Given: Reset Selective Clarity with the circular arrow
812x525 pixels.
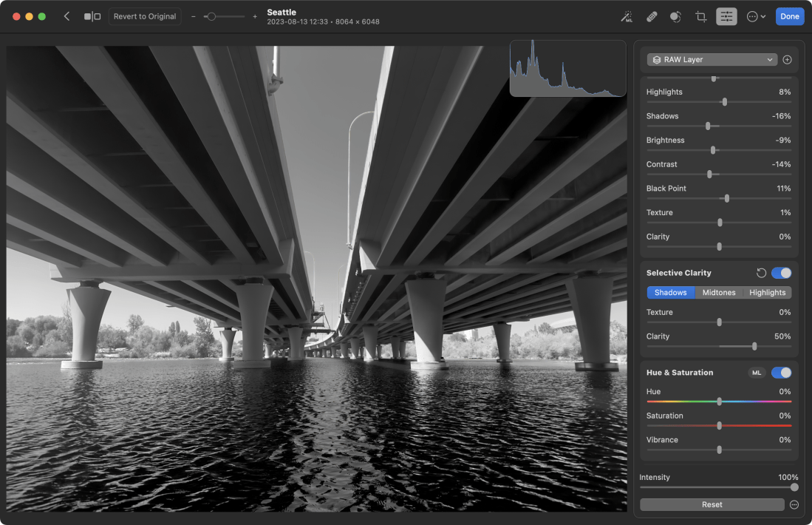Looking at the screenshot, I should click(761, 273).
